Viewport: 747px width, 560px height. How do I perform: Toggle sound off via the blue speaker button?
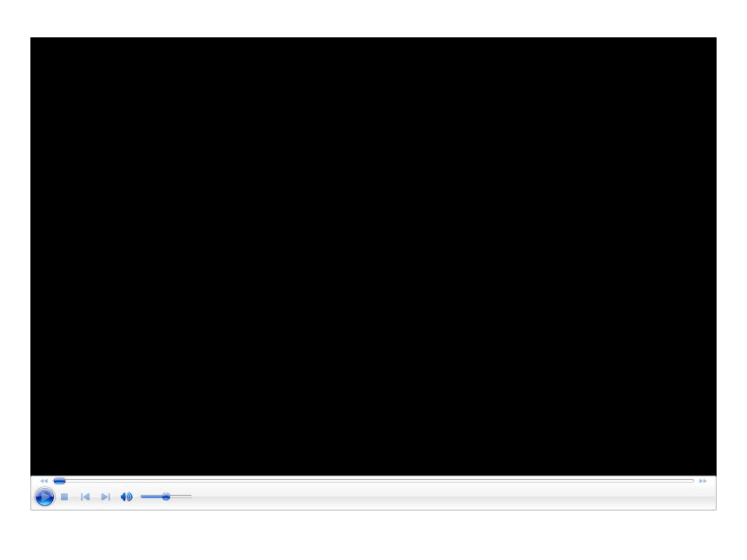tap(126, 497)
